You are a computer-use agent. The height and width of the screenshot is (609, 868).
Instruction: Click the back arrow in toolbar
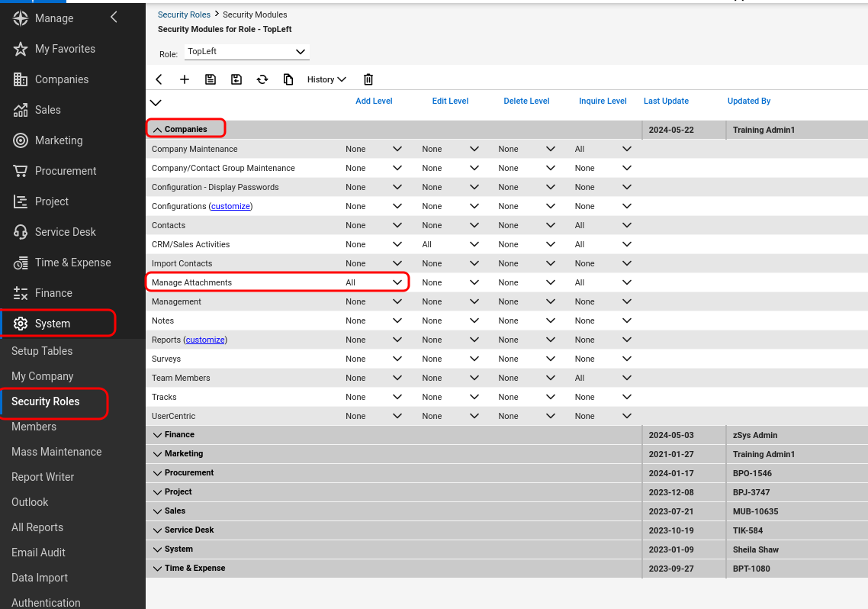[159, 79]
